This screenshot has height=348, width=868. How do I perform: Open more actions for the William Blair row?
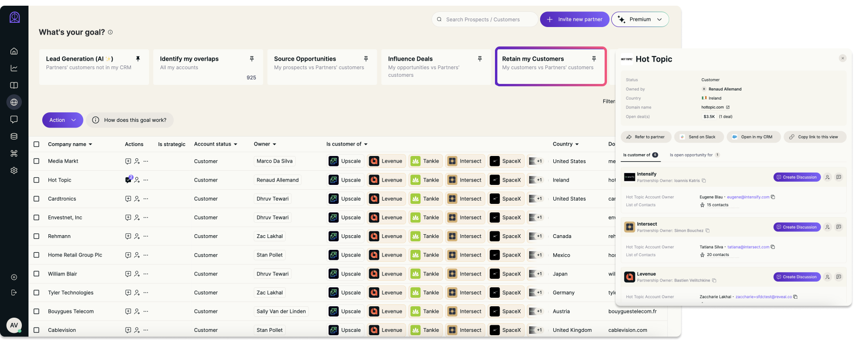click(x=146, y=274)
